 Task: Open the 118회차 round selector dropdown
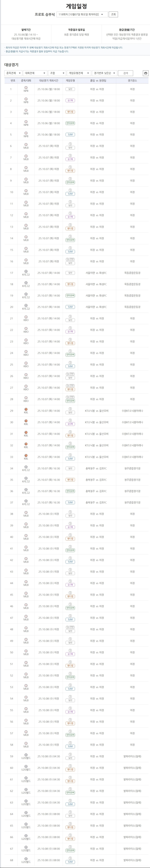click(82, 15)
